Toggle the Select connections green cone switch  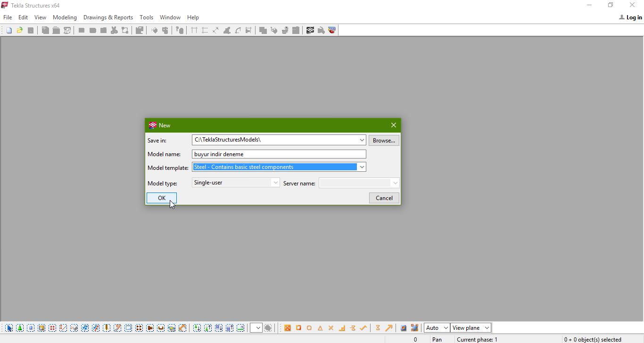[x=20, y=328]
